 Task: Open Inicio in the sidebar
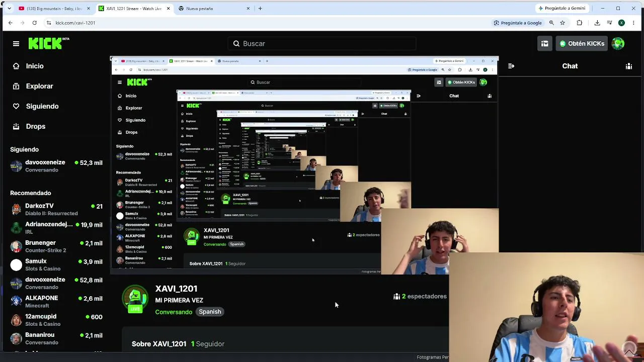pyautogui.click(x=35, y=66)
